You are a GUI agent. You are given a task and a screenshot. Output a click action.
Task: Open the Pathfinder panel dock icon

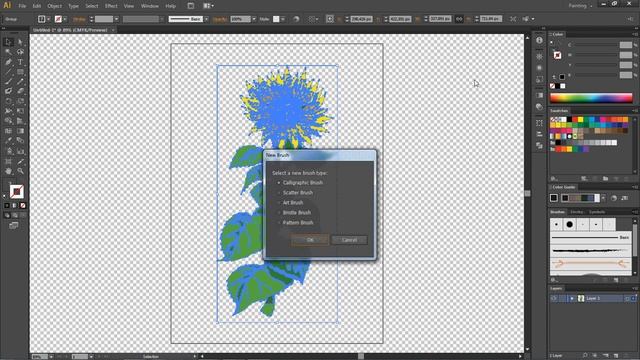tap(539, 146)
